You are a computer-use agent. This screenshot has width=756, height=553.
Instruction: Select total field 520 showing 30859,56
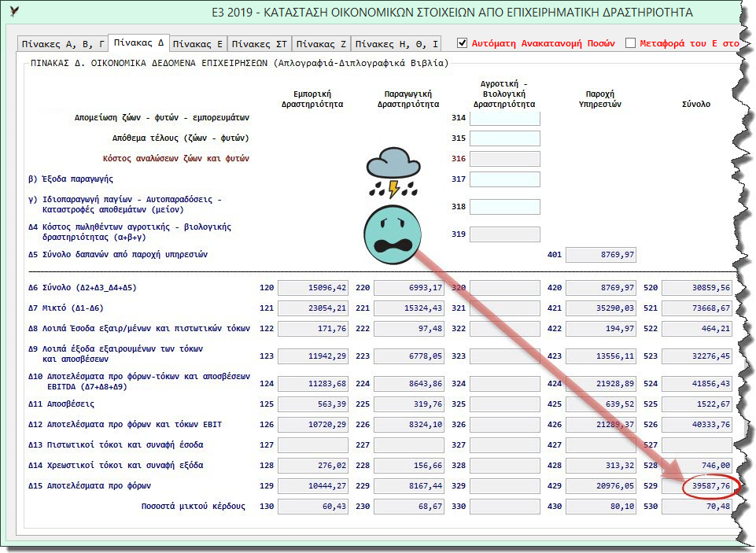[697, 288]
